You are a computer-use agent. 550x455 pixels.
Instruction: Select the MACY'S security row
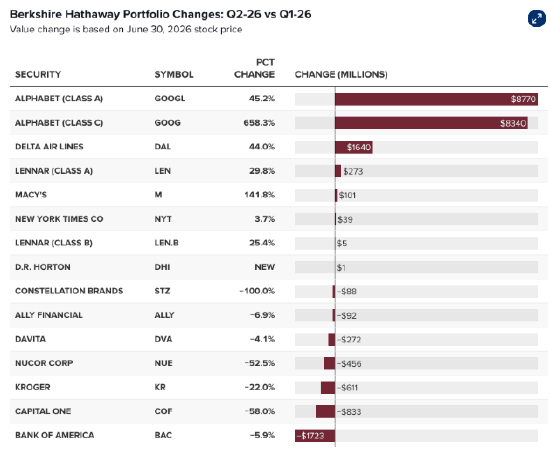coord(279,195)
